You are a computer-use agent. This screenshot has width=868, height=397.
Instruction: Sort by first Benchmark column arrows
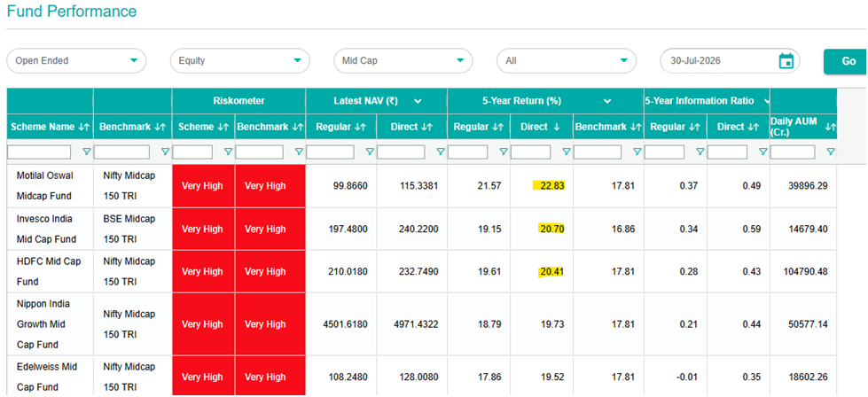160,128
